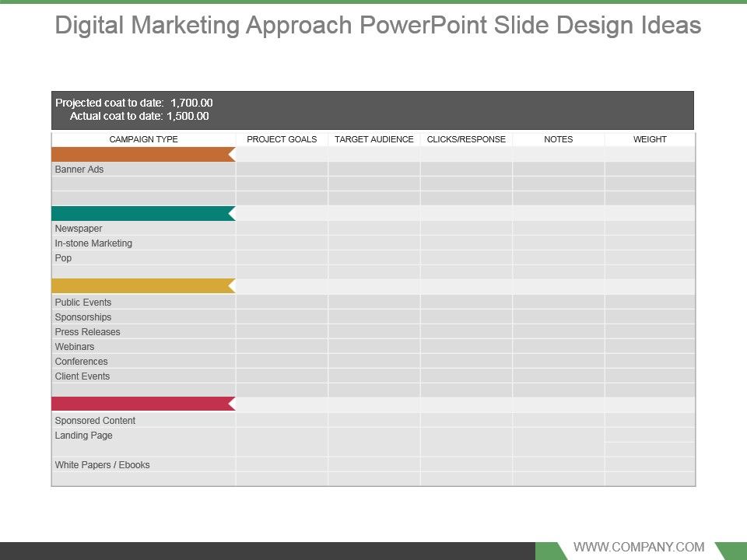Image resolution: width=747 pixels, height=560 pixels.
Task: Click the CAMPAIGN TYPE column header
Action: (x=142, y=140)
